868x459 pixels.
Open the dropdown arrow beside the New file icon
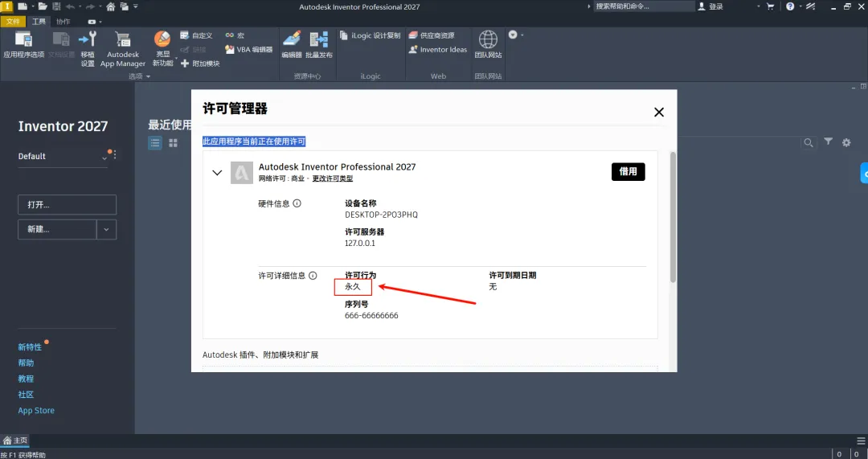[33, 6]
